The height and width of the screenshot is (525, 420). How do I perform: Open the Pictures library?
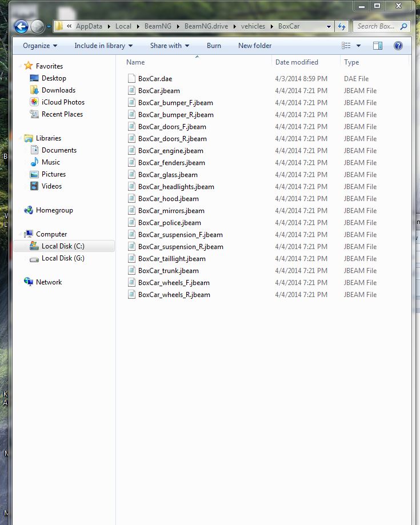[x=54, y=174]
